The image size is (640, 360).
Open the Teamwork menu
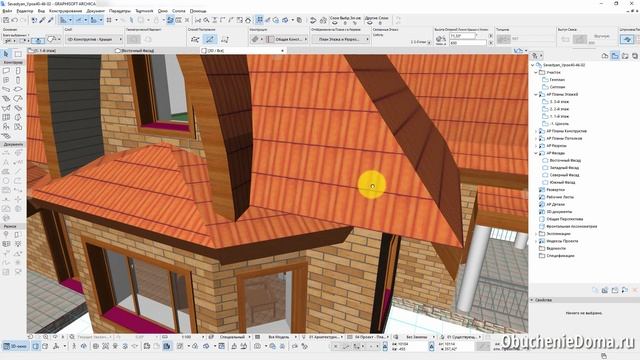click(144, 11)
